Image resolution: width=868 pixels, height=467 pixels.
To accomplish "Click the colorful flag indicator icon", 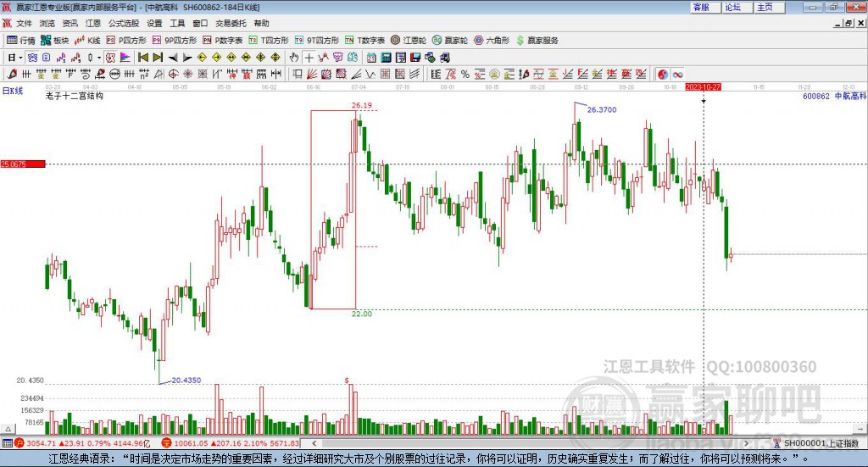I will pyautogui.click(x=125, y=58).
